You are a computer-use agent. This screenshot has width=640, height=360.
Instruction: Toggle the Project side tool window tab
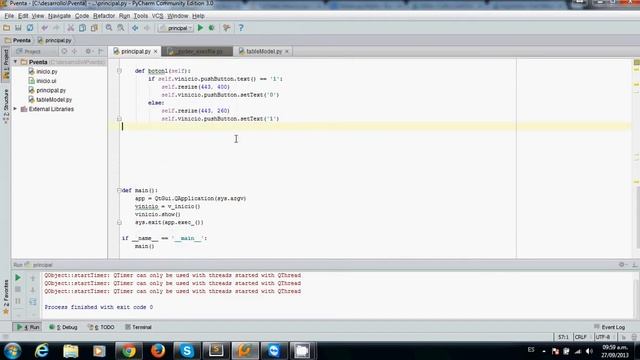(x=6, y=64)
